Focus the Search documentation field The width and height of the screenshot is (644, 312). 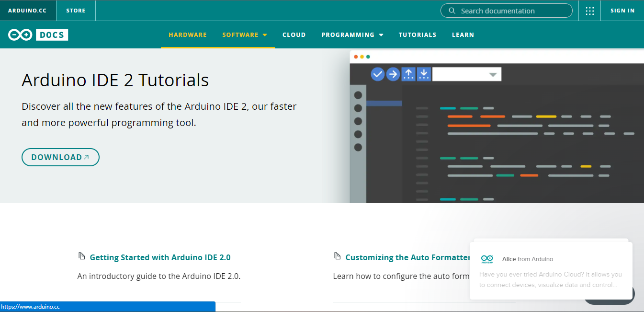(507, 11)
